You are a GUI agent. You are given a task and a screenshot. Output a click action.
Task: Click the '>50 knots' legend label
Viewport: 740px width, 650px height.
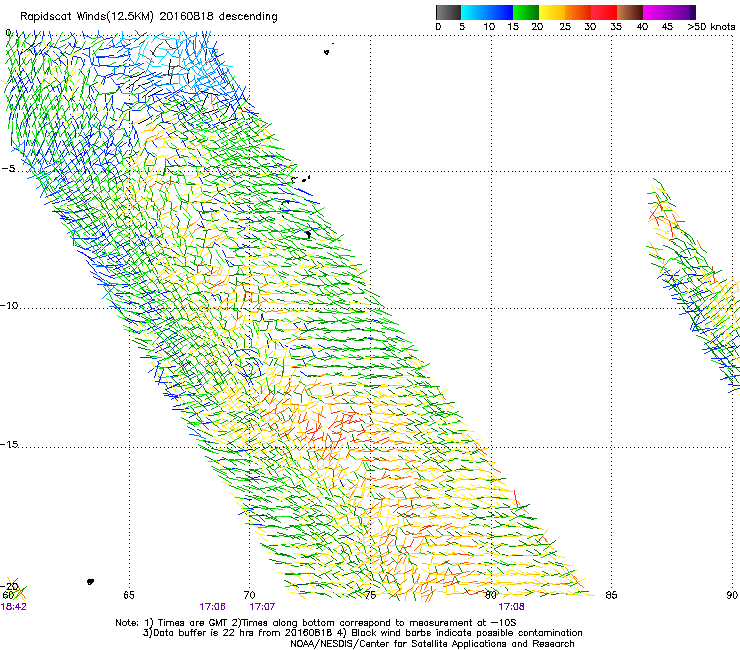pos(711,27)
